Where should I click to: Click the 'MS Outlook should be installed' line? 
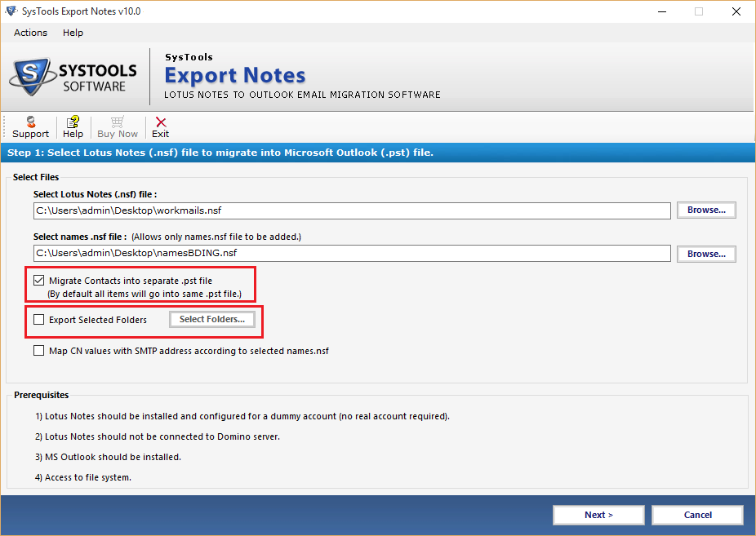pos(108,457)
